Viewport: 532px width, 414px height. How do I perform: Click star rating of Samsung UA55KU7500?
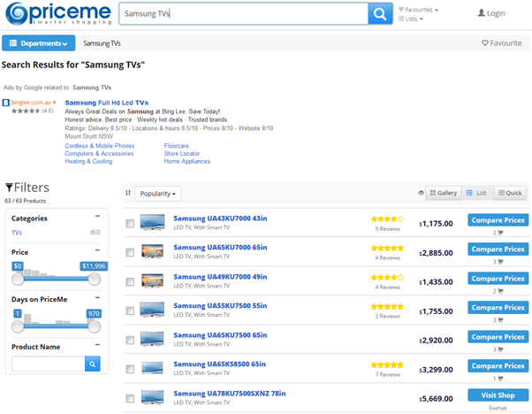coord(387,307)
